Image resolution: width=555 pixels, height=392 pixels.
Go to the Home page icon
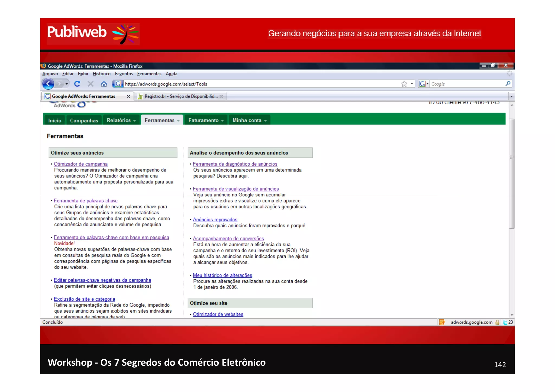tap(104, 84)
